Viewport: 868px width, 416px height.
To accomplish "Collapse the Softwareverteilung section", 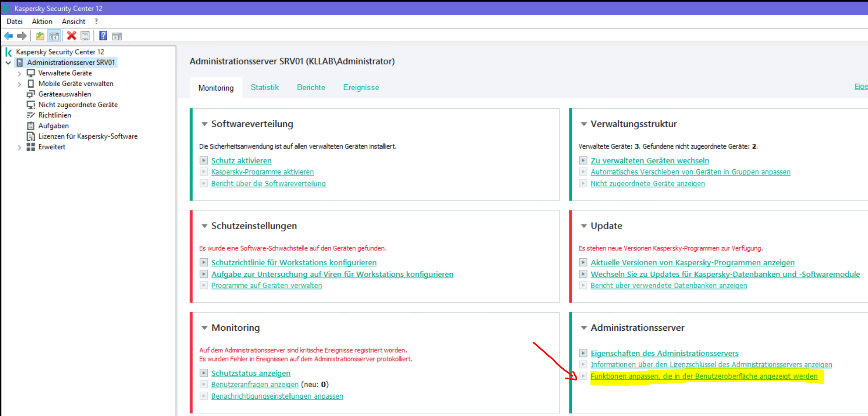I will [x=204, y=124].
